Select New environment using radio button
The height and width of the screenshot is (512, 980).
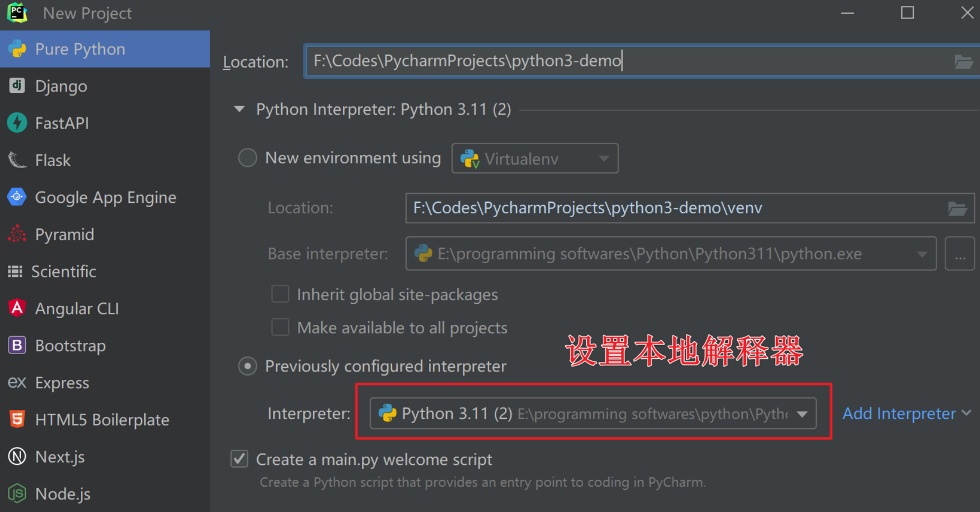[x=247, y=157]
